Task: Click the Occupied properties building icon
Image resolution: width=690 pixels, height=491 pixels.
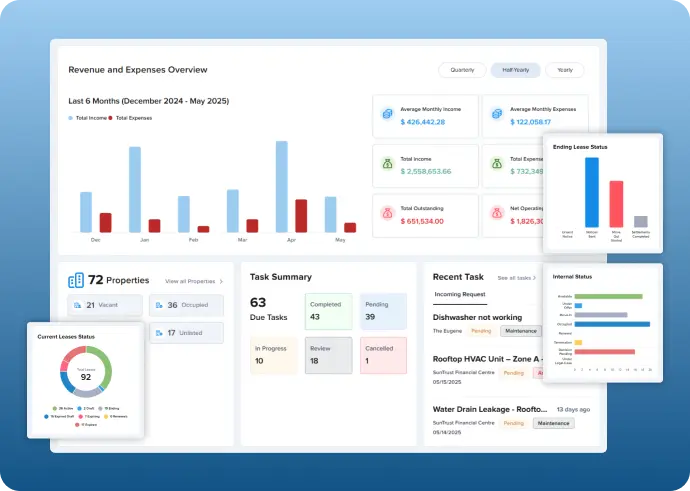Action: pyautogui.click(x=158, y=305)
